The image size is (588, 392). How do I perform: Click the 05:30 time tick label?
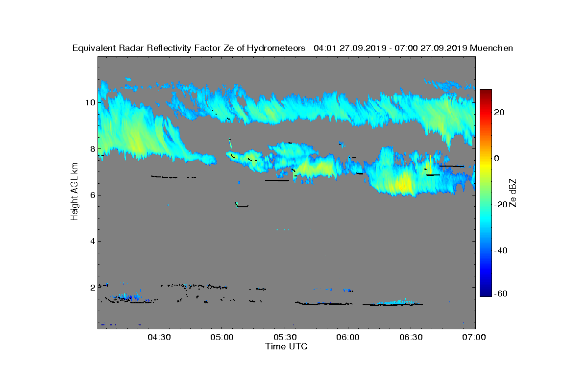click(285, 337)
